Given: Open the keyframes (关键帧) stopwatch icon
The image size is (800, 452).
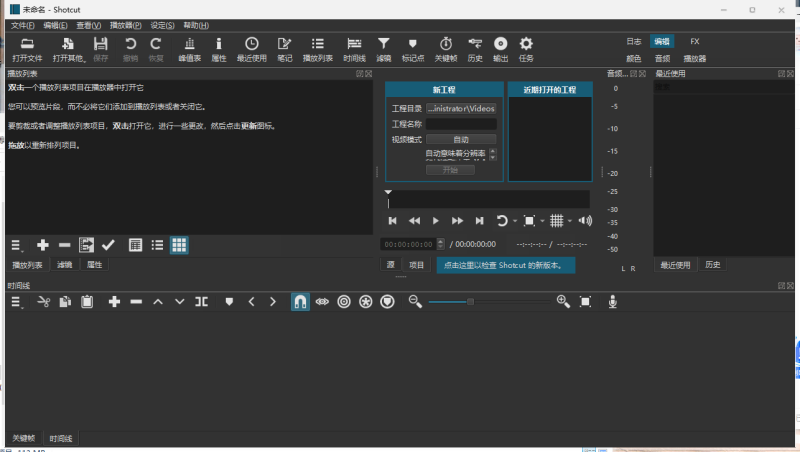Looking at the screenshot, I should tap(445, 49).
